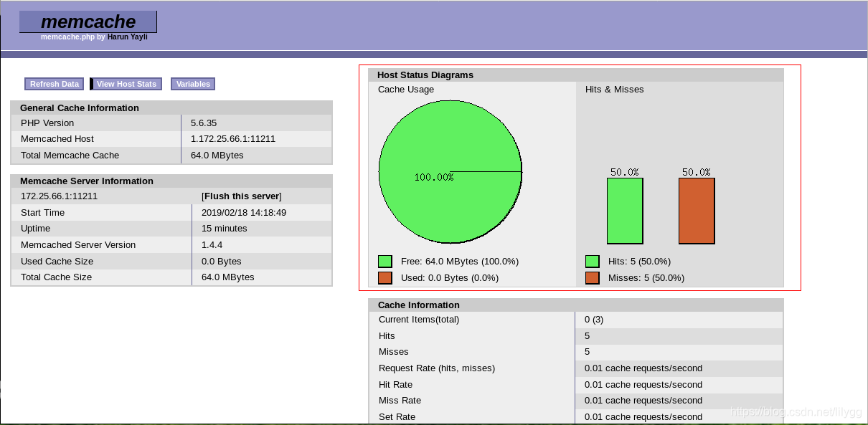
Task: Select Current Items value 0 (3)
Action: [x=594, y=320]
